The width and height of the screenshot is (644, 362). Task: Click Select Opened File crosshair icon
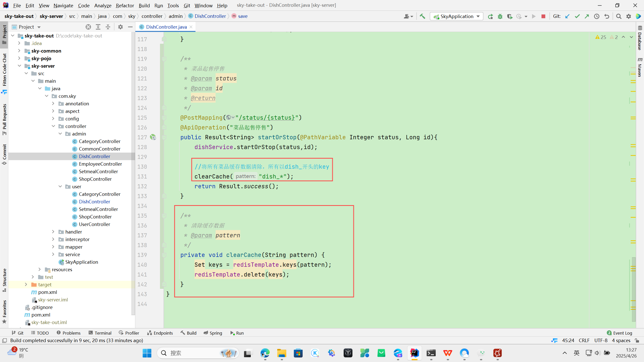[88, 27]
